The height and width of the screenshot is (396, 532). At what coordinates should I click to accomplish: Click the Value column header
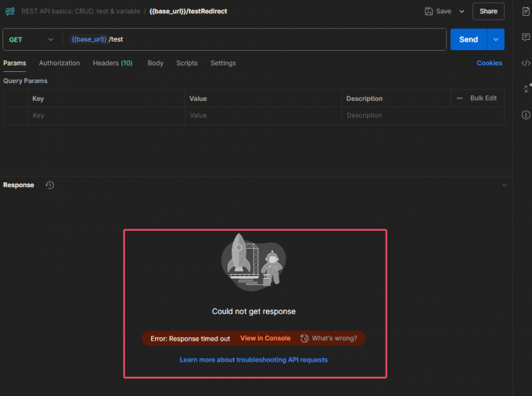pyautogui.click(x=198, y=99)
